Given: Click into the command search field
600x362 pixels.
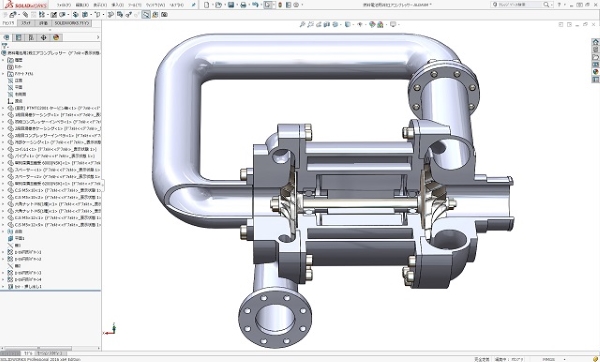Looking at the screenshot, I should 520,5.
